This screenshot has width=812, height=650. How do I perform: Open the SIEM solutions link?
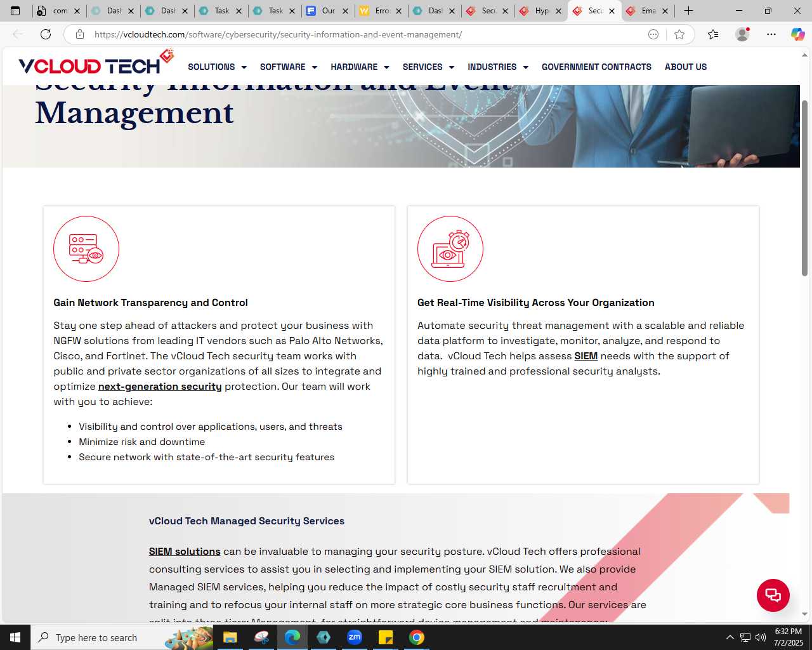pyautogui.click(x=185, y=552)
